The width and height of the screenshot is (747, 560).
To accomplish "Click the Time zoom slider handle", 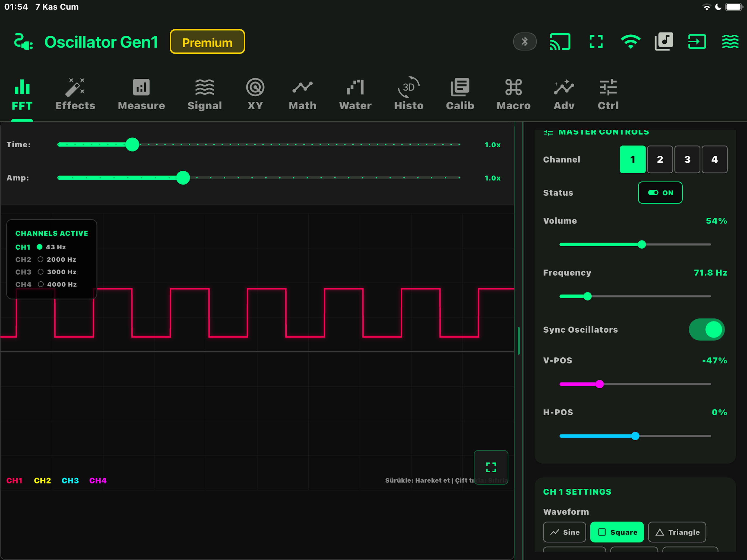I will 132,144.
